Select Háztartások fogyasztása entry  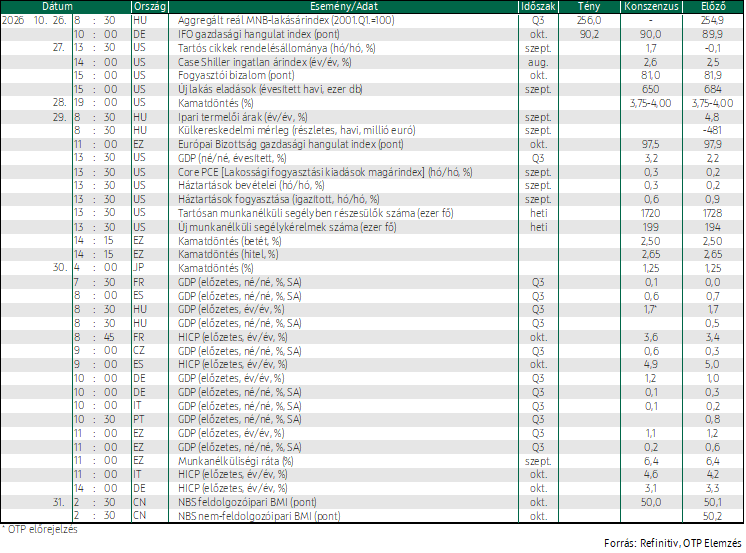pos(278,199)
